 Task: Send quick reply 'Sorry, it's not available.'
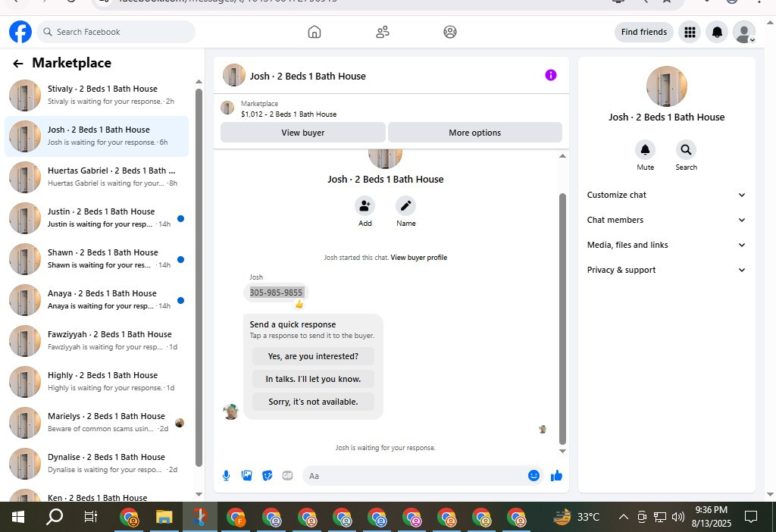(x=313, y=402)
